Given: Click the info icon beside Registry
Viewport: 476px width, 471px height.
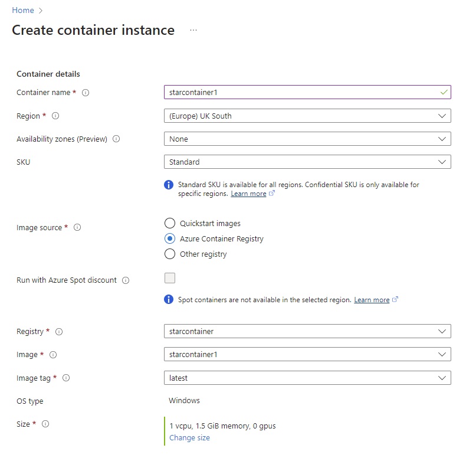Looking at the screenshot, I should [59, 332].
